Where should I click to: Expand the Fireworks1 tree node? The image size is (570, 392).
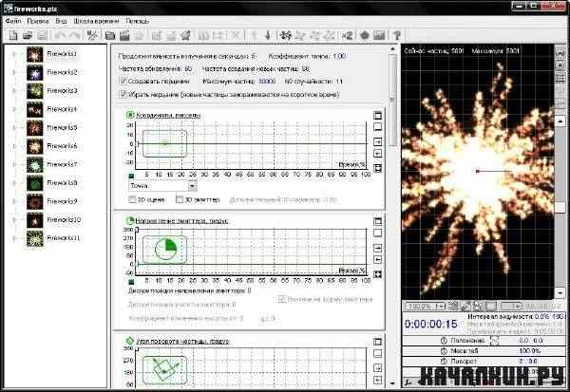click(14, 54)
